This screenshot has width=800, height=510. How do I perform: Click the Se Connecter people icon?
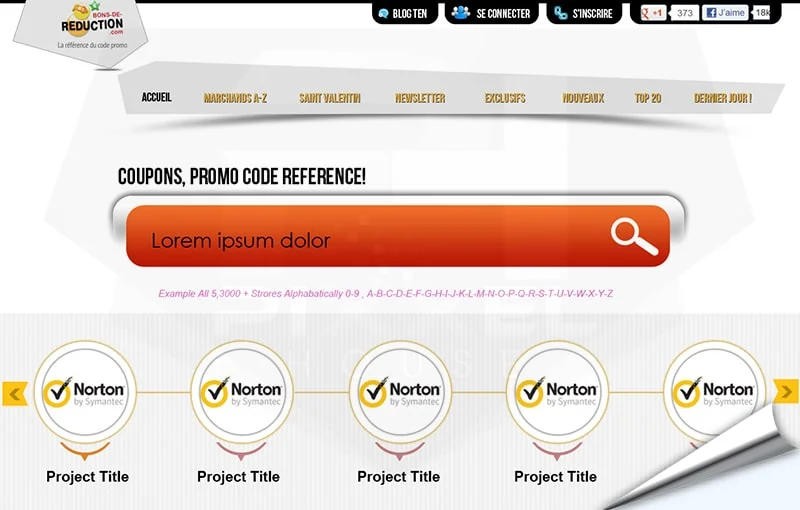tap(460, 12)
